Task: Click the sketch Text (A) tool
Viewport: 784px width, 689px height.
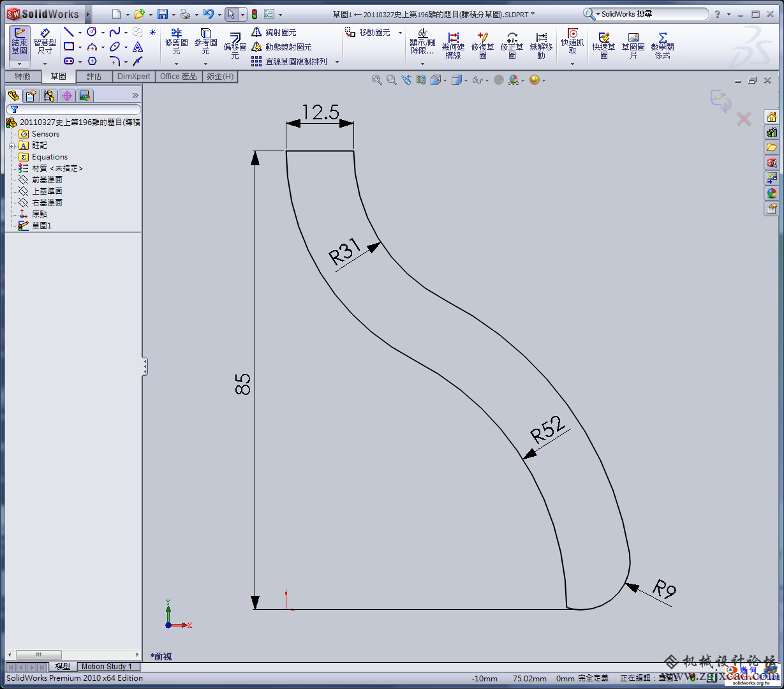Action: (x=138, y=47)
